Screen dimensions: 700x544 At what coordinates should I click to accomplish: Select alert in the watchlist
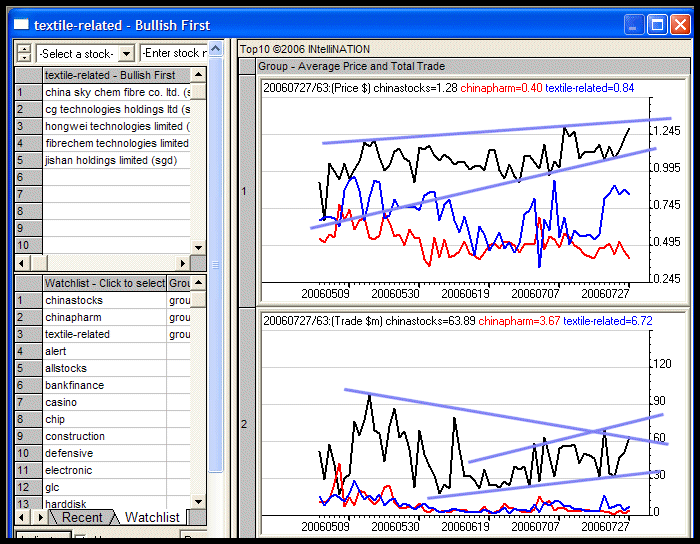pos(105,351)
